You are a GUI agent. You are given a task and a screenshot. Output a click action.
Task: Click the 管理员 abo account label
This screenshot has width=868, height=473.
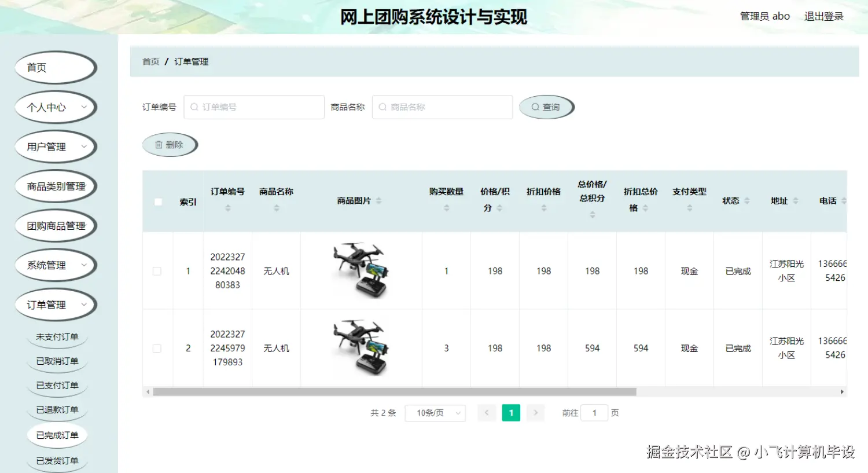coord(765,16)
